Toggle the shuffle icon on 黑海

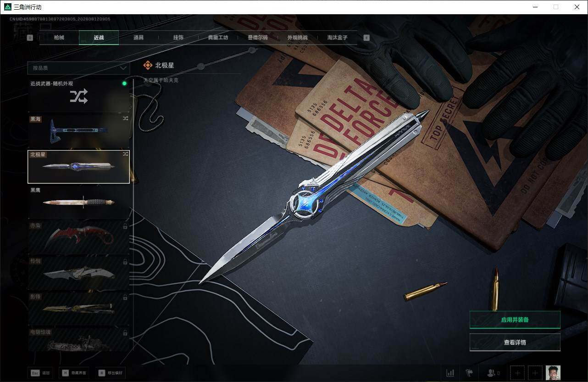coord(125,118)
